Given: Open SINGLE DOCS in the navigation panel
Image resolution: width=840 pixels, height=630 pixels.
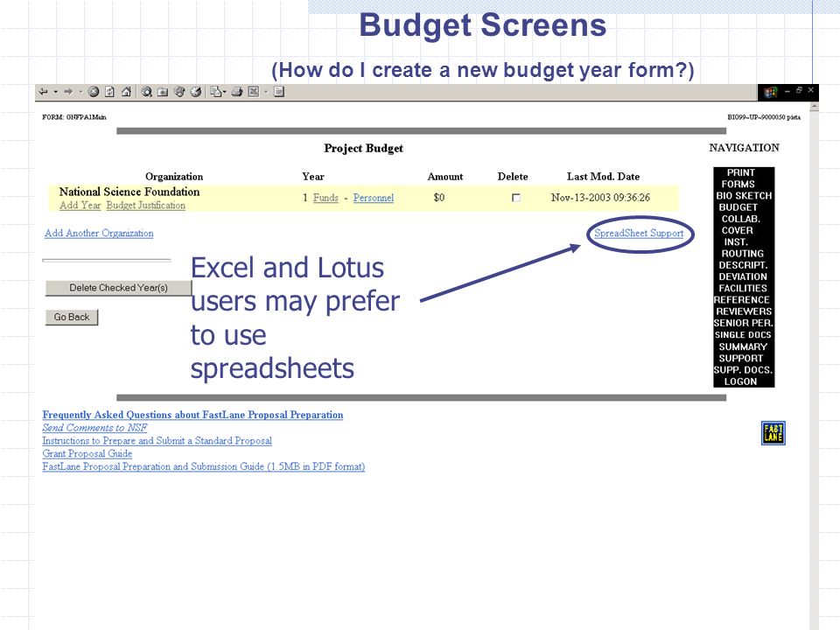Looking at the screenshot, I should [743, 335].
